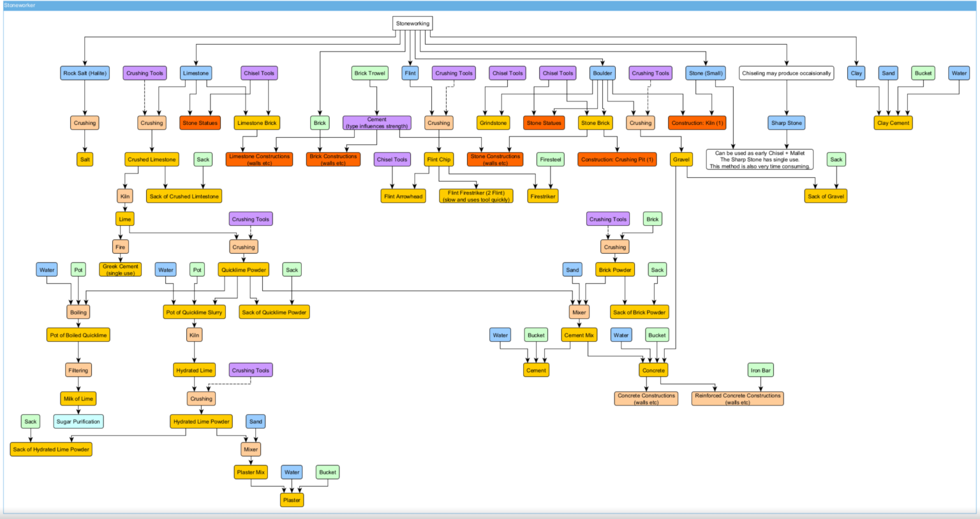Viewport: 980px width, 519px height.
Task: Click the Cement (type influences strength) node
Action: coord(377,123)
